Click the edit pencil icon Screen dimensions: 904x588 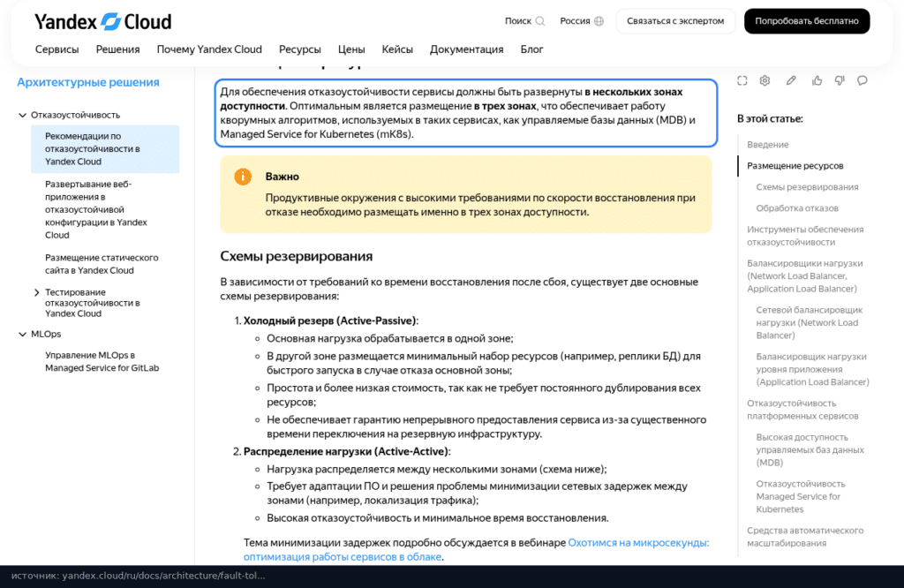click(791, 80)
